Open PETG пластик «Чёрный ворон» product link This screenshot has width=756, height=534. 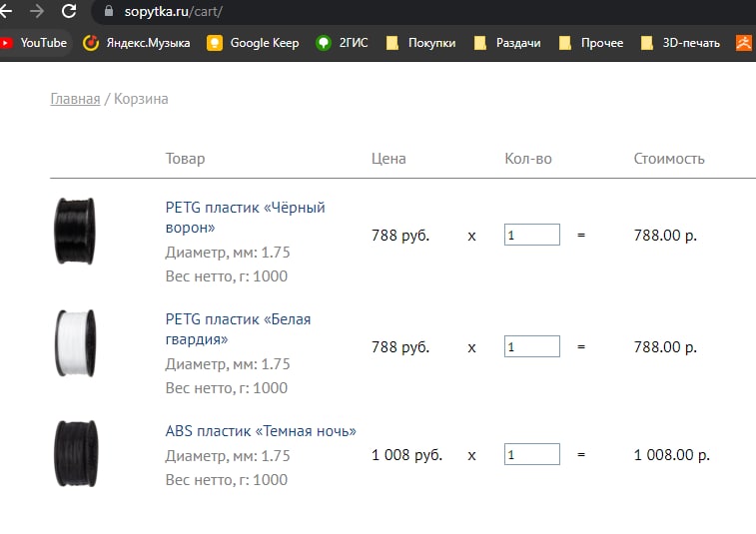click(x=245, y=218)
